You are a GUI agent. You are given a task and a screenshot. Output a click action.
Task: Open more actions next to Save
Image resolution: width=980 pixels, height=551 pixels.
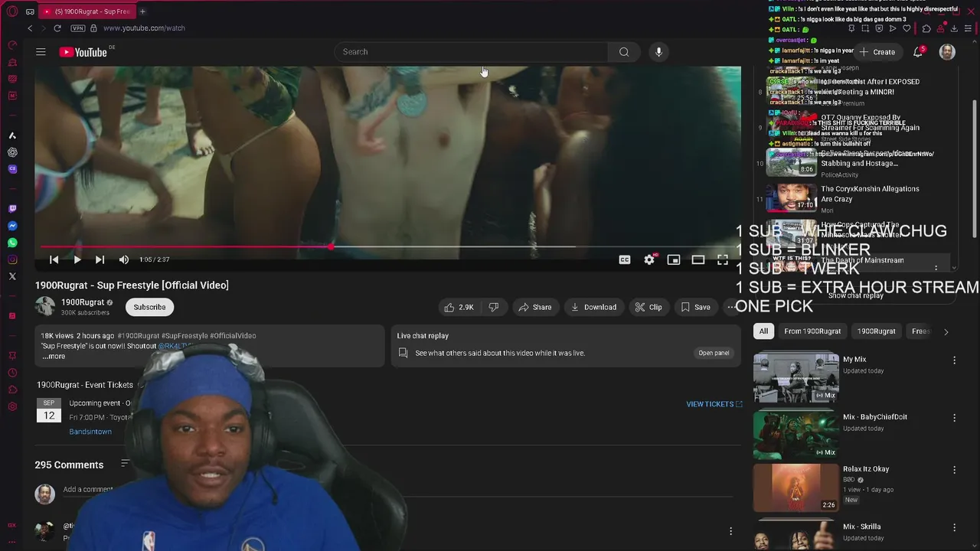(731, 307)
